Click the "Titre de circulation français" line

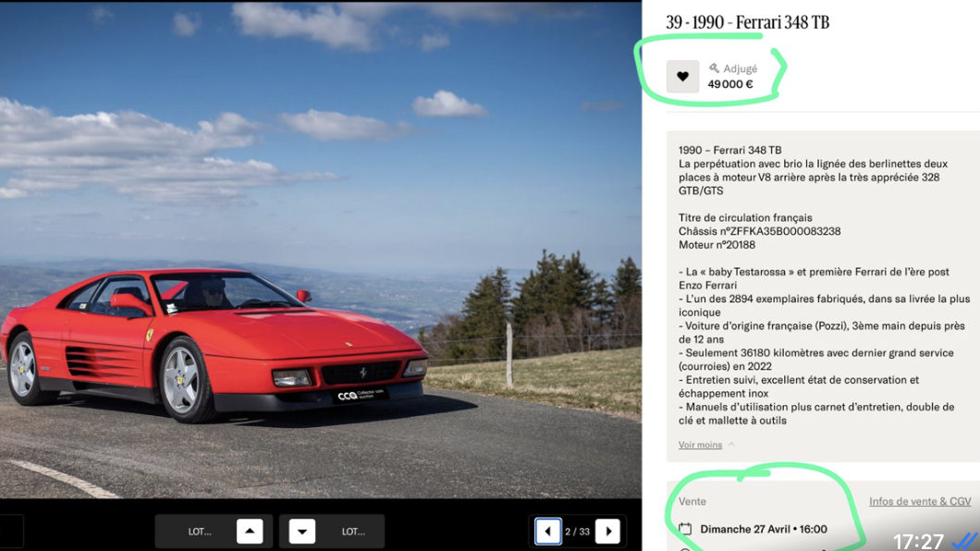click(x=745, y=218)
